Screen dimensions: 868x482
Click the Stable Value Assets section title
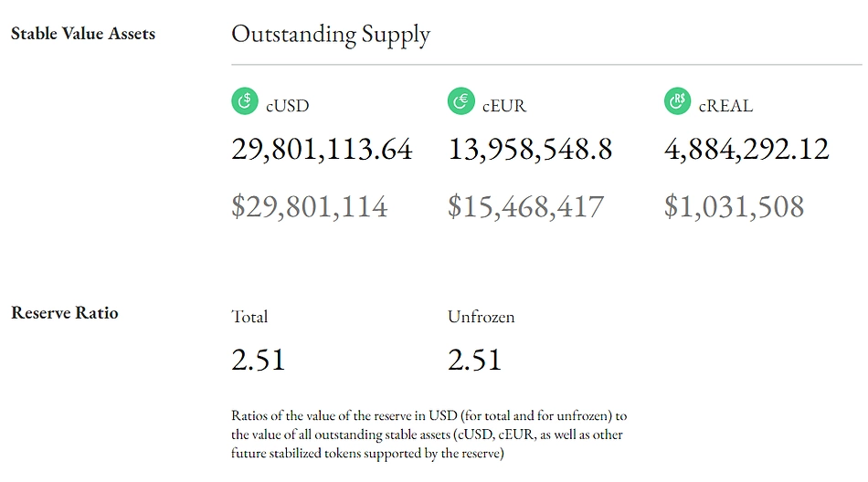coord(83,34)
